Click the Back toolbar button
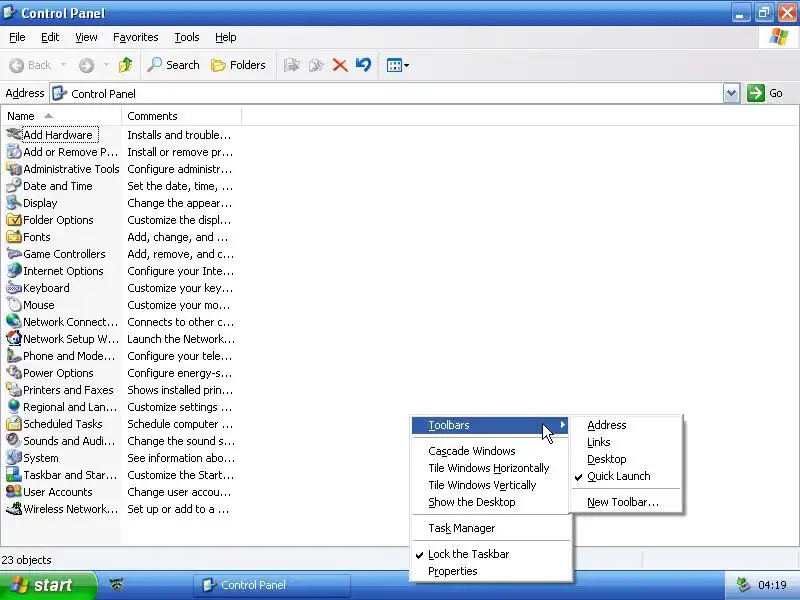This screenshot has height=600, width=800. tap(31, 65)
